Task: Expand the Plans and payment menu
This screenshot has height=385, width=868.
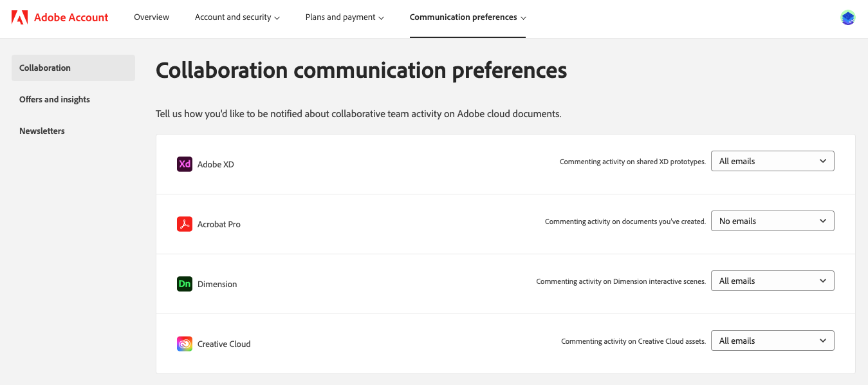Action: click(x=344, y=17)
